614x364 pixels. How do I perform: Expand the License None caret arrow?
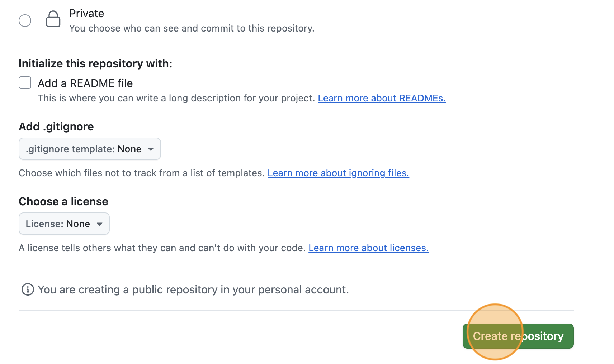[x=100, y=224]
